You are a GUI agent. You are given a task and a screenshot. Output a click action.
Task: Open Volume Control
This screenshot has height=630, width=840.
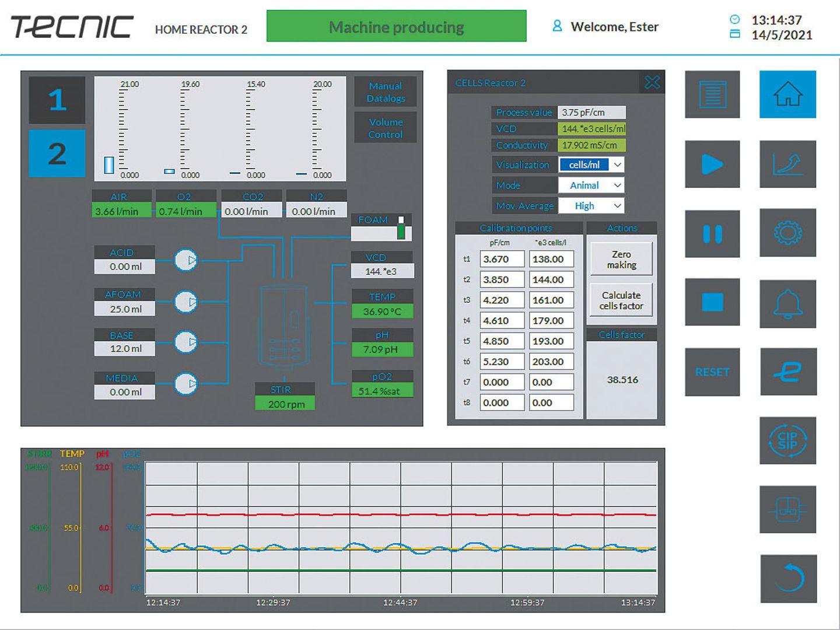click(x=386, y=128)
